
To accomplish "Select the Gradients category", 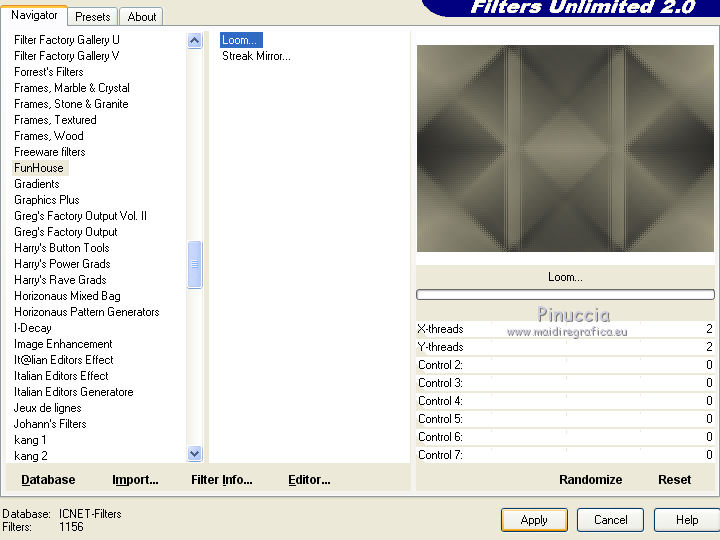I will pos(37,184).
